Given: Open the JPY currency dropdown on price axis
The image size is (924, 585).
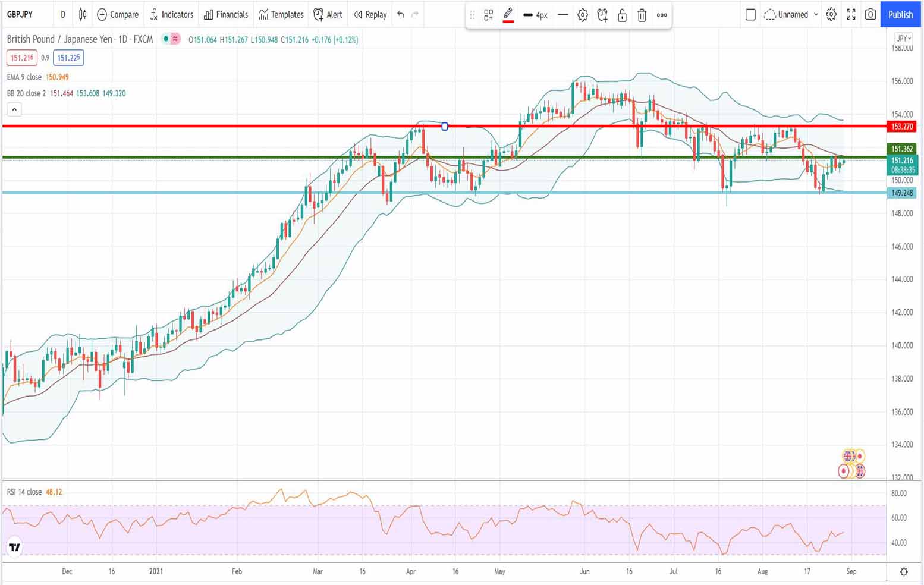Looking at the screenshot, I should click(903, 37).
